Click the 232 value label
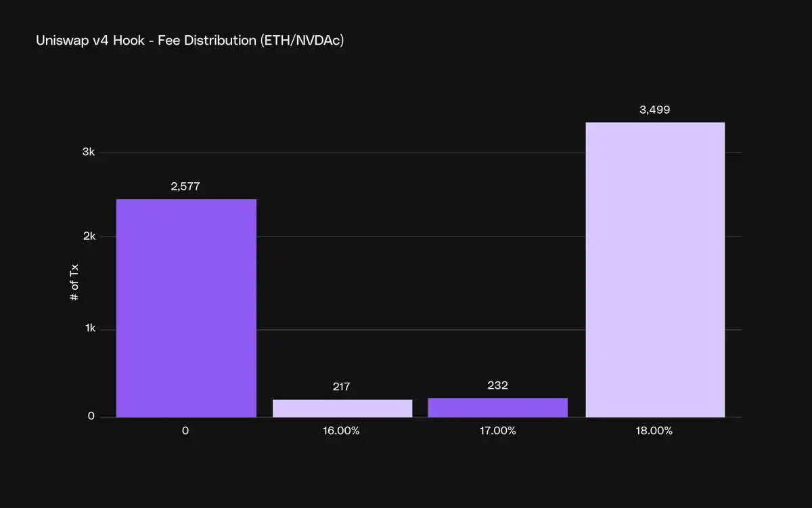This screenshot has height=508, width=812. (498, 385)
